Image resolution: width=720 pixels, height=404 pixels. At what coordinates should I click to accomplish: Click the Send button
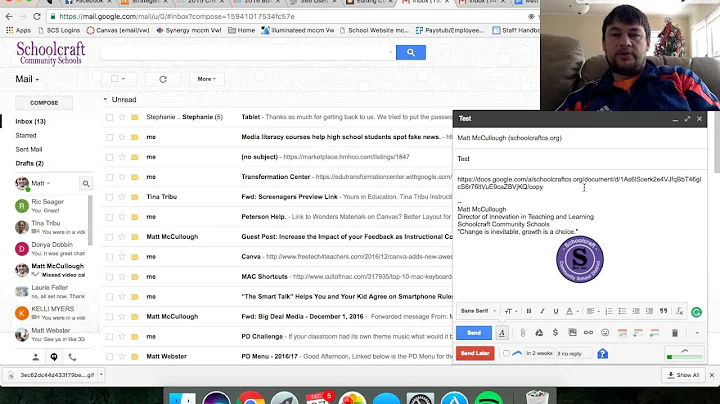(x=474, y=333)
